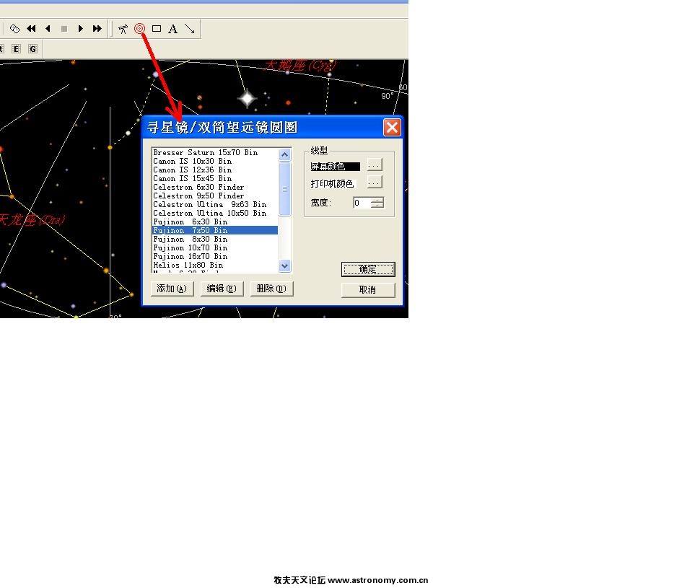Step time backward with left arrow icon
This screenshot has height=588, width=700.
(x=48, y=29)
